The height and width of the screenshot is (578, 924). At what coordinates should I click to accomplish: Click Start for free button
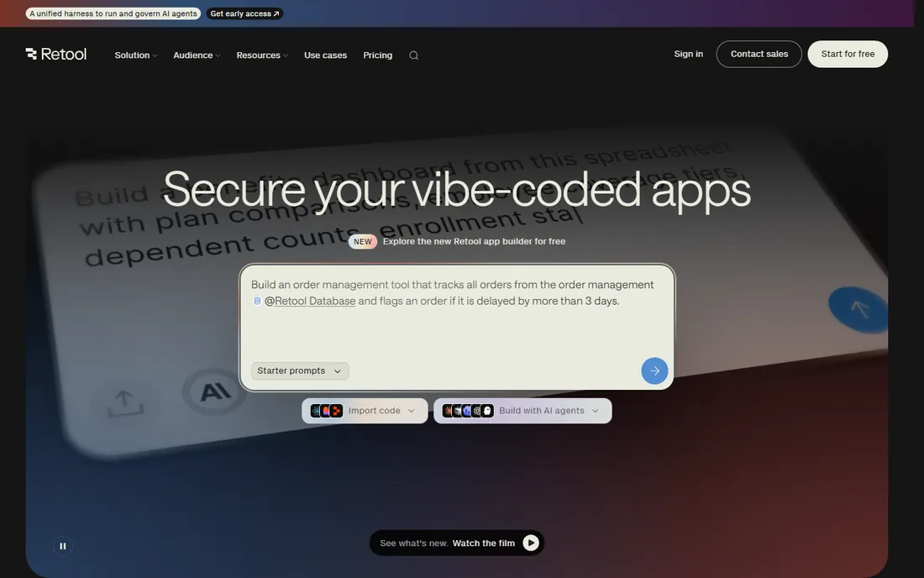(848, 54)
